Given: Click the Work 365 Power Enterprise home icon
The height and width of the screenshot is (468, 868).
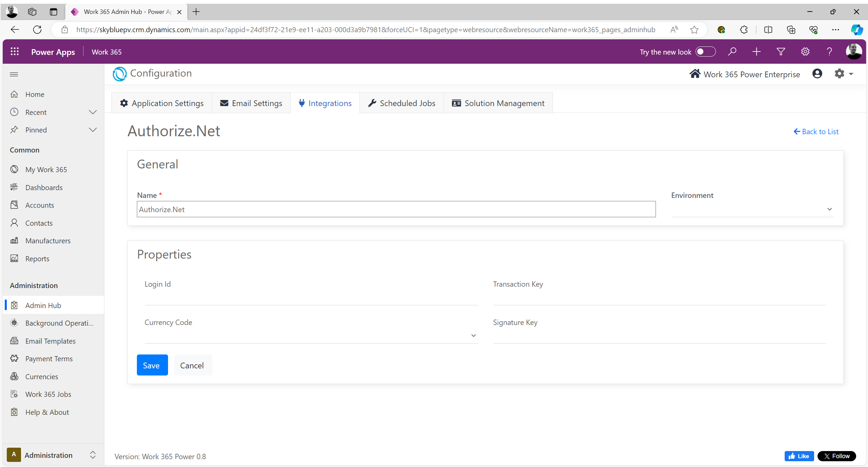Looking at the screenshot, I should point(695,74).
